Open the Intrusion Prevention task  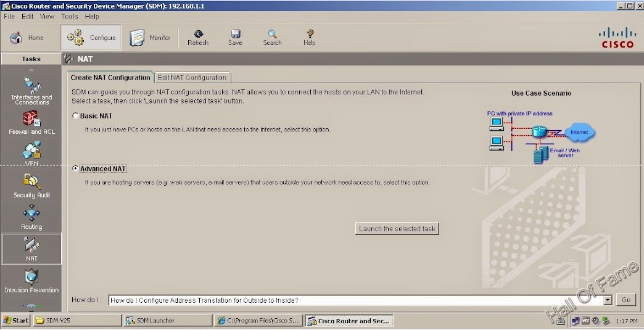31,281
